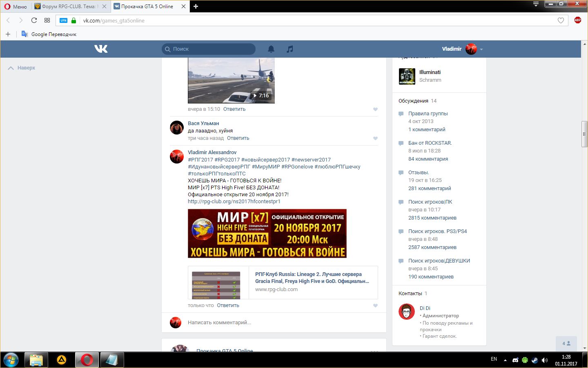Like Вася Ульман's comment with the heart
The image size is (588, 368).
click(x=375, y=139)
